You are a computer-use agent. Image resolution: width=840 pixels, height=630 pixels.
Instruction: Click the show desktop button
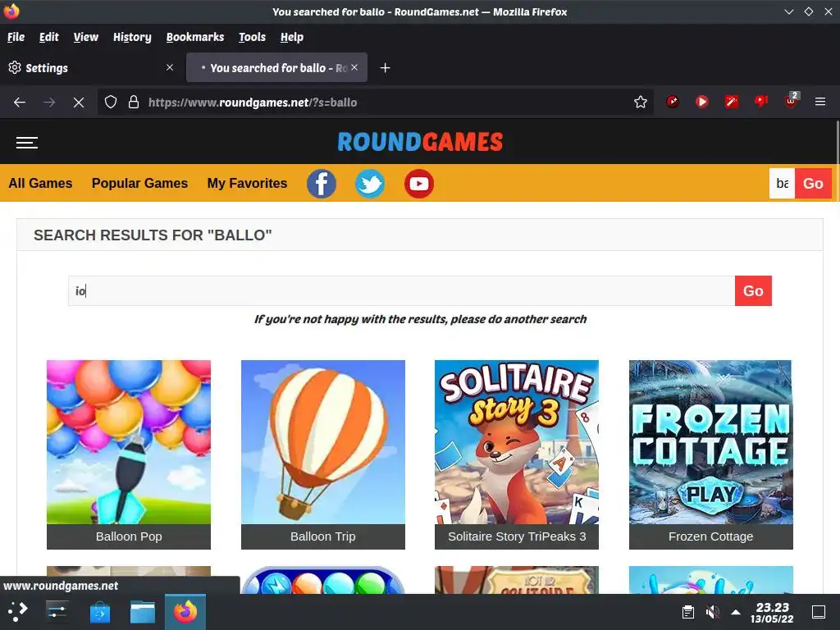[x=819, y=612]
